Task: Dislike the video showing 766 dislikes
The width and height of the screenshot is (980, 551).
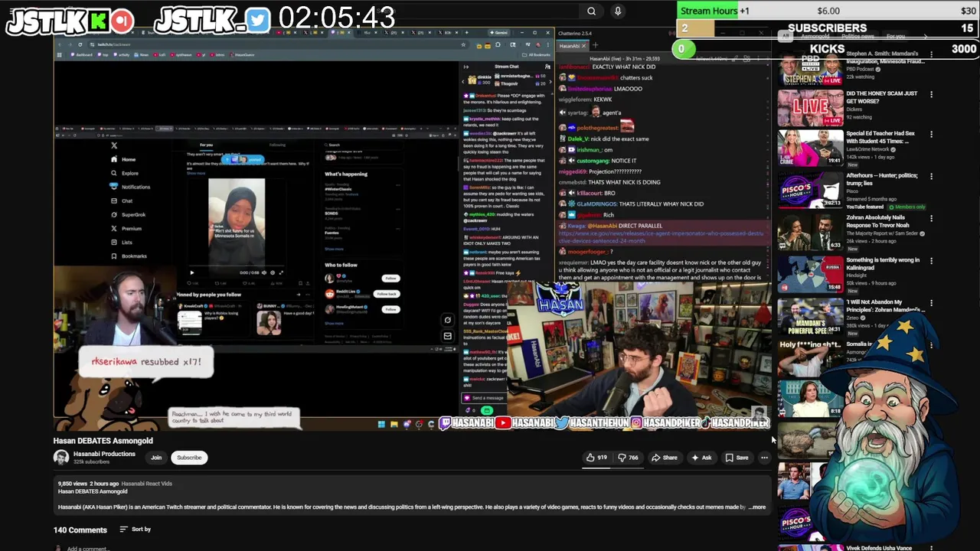Action: pyautogui.click(x=628, y=458)
